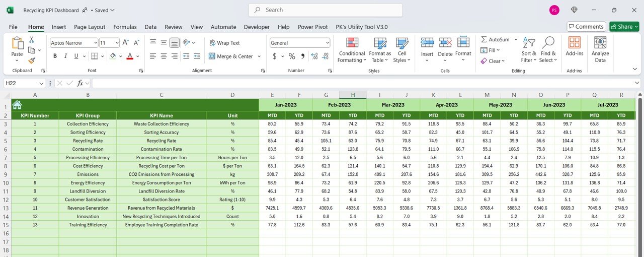The image size is (644, 257).
Task: Click Merge & Center
Action: tap(231, 56)
